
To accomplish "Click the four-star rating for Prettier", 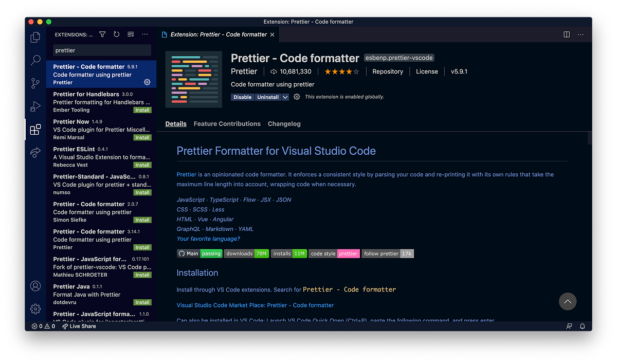I will point(341,71).
